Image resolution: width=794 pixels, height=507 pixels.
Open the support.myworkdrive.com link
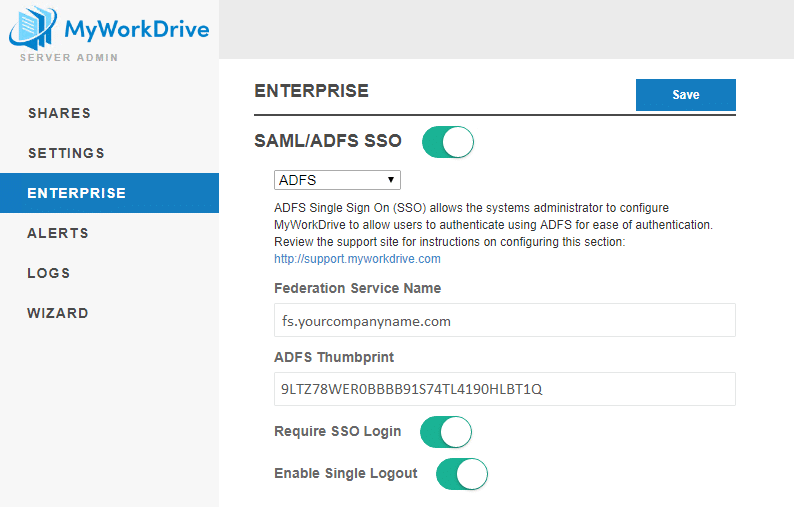coord(357,258)
